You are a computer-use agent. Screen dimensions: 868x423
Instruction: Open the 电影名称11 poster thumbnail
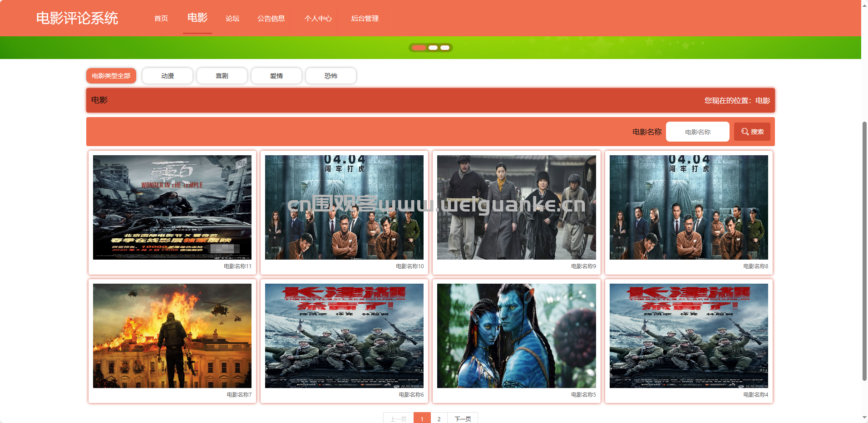pyautogui.click(x=172, y=207)
